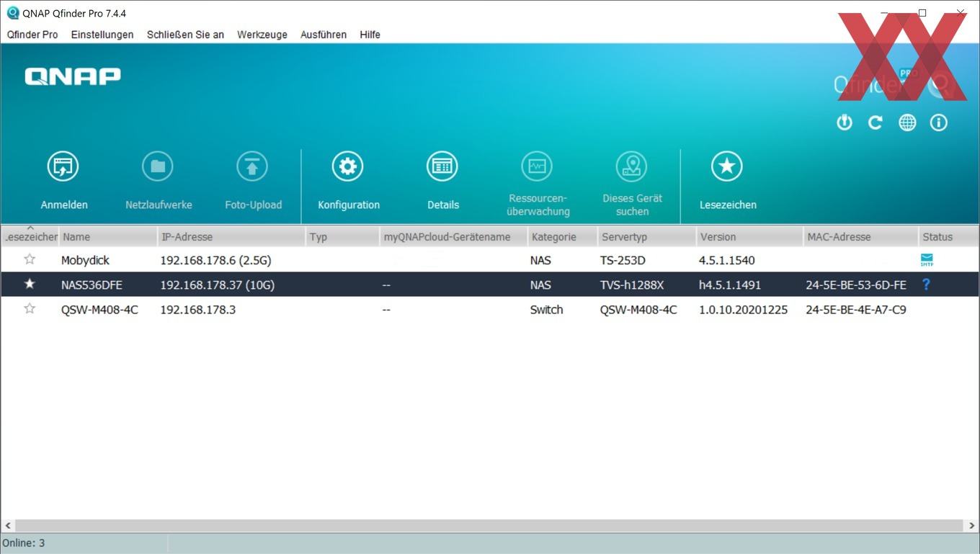980x554 pixels.
Task: Show device Details icon
Action: click(442, 167)
